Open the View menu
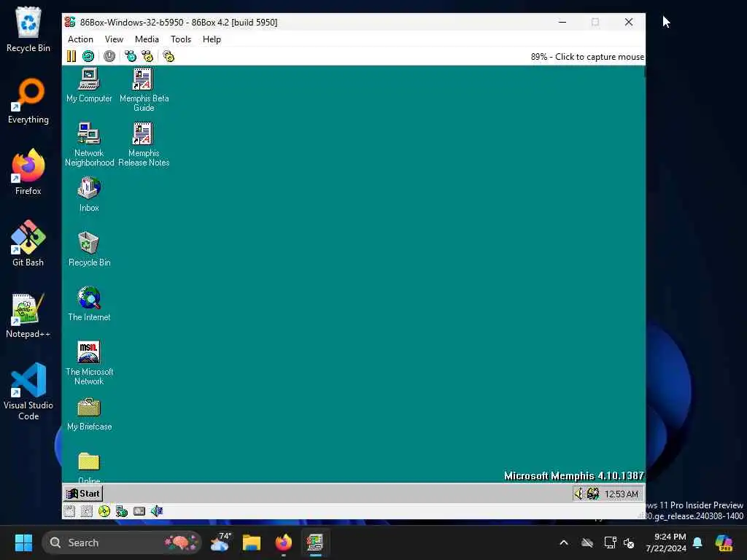Viewport: 747px width, 560px height. point(114,39)
